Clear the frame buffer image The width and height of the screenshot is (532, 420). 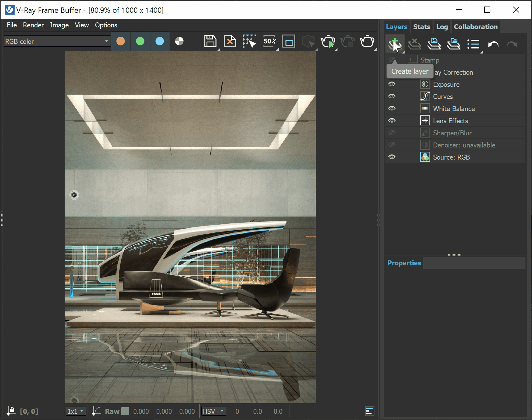230,41
